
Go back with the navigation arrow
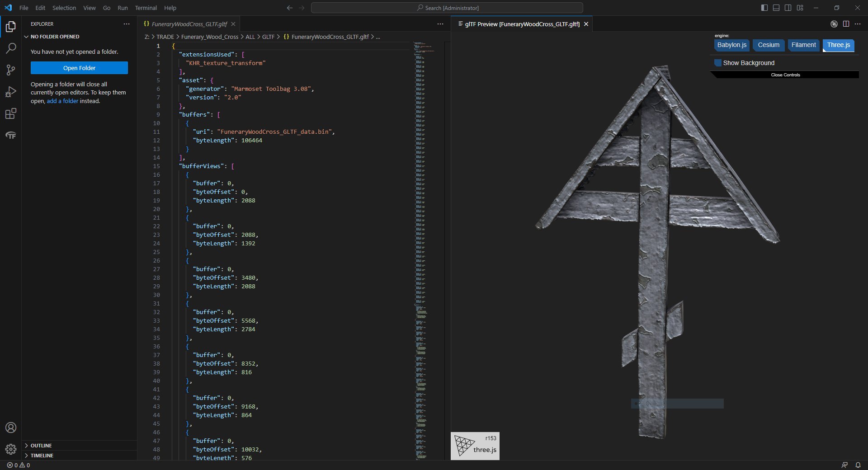click(290, 8)
